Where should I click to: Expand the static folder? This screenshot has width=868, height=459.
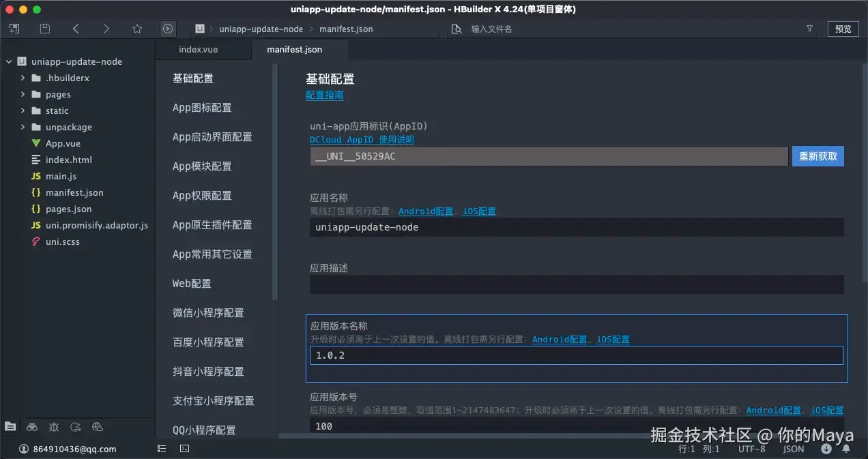pos(23,110)
